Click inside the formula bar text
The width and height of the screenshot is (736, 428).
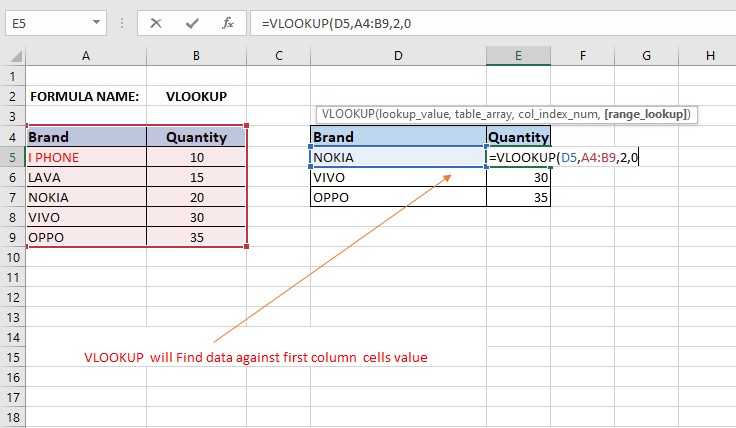coord(450,23)
